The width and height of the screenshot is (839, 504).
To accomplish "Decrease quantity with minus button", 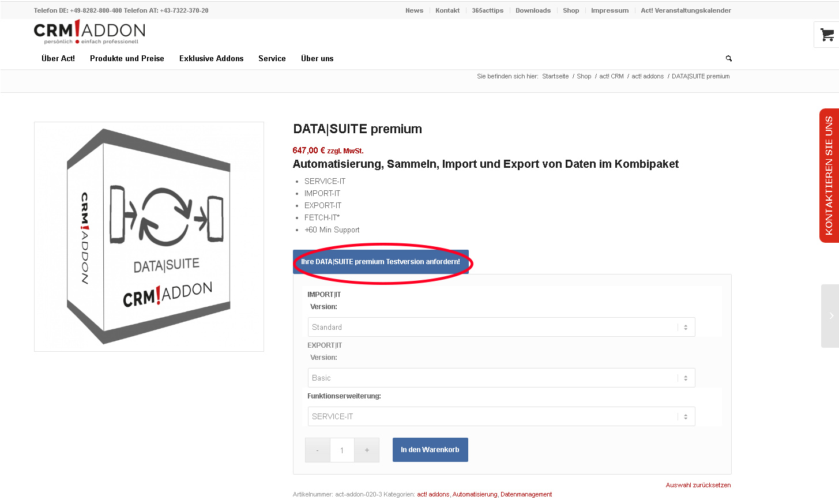I will 317,450.
